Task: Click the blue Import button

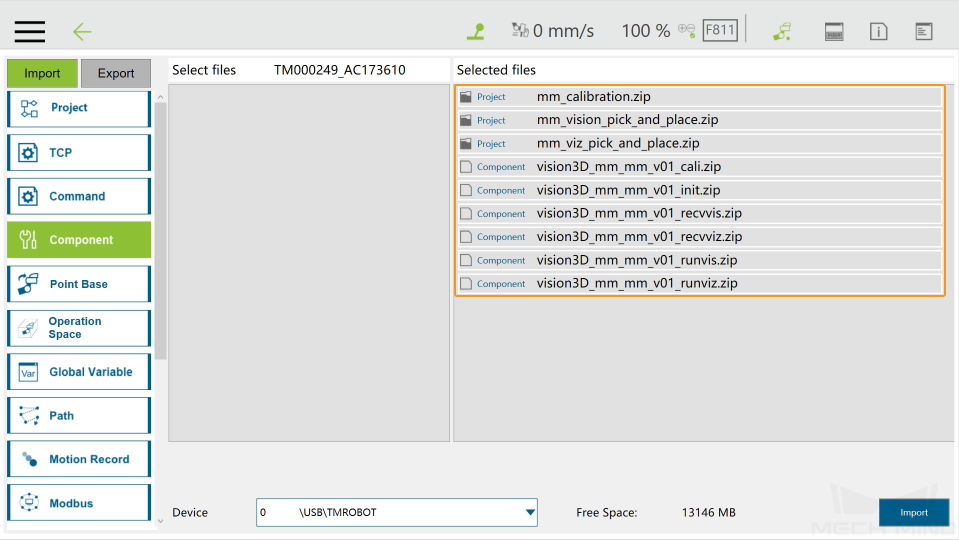Action: coord(914,512)
